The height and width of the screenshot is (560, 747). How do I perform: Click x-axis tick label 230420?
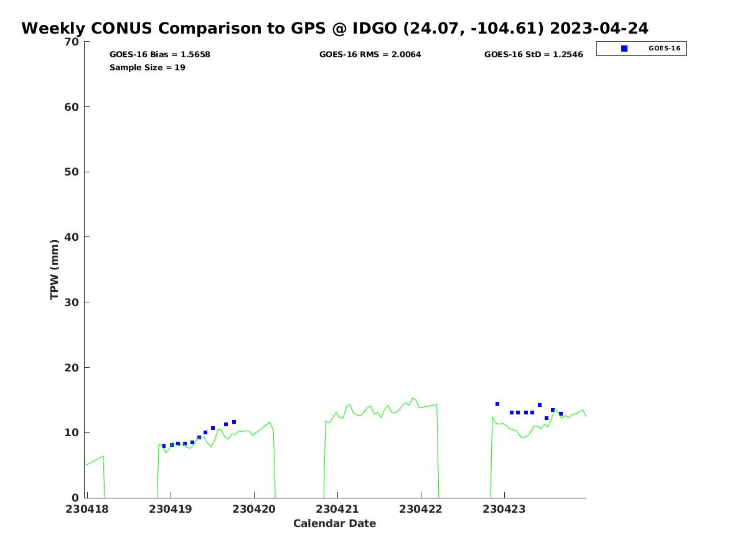pyautogui.click(x=255, y=509)
